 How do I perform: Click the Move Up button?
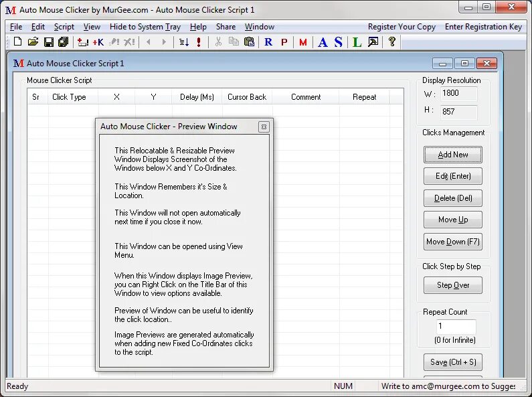pyautogui.click(x=453, y=220)
